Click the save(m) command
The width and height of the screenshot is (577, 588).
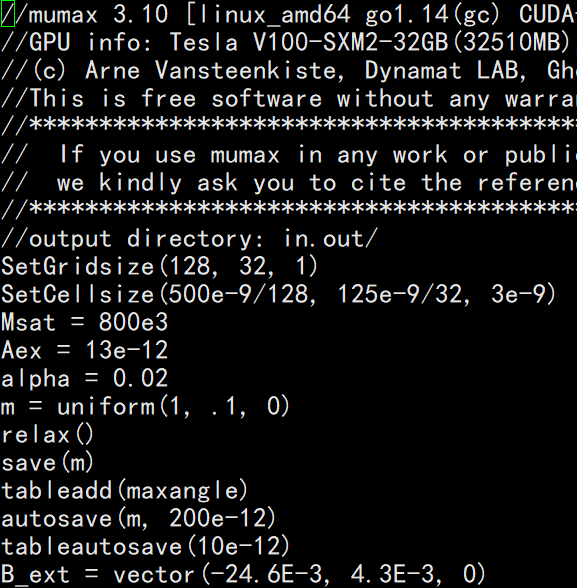48,463
